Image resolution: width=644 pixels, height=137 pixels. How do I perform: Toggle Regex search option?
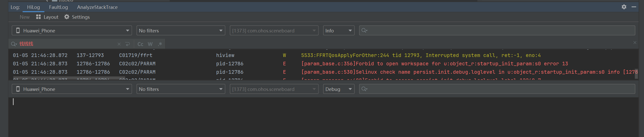[x=160, y=44]
